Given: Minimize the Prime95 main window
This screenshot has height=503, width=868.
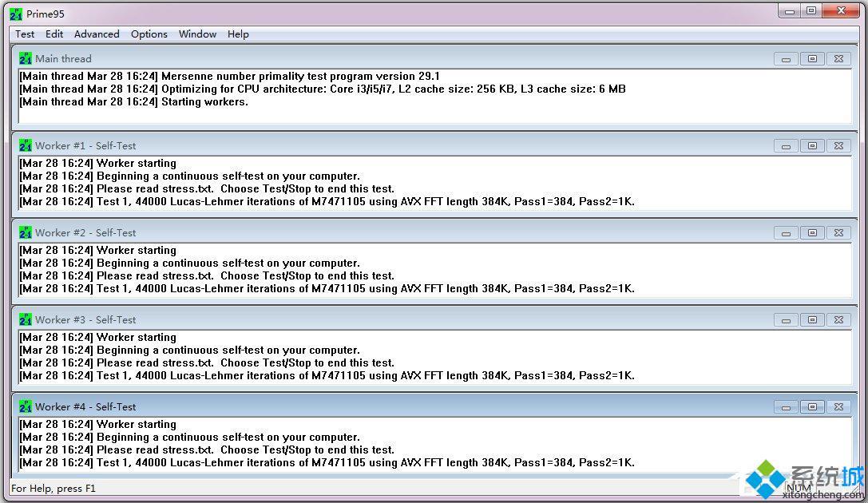Looking at the screenshot, I should click(790, 10).
